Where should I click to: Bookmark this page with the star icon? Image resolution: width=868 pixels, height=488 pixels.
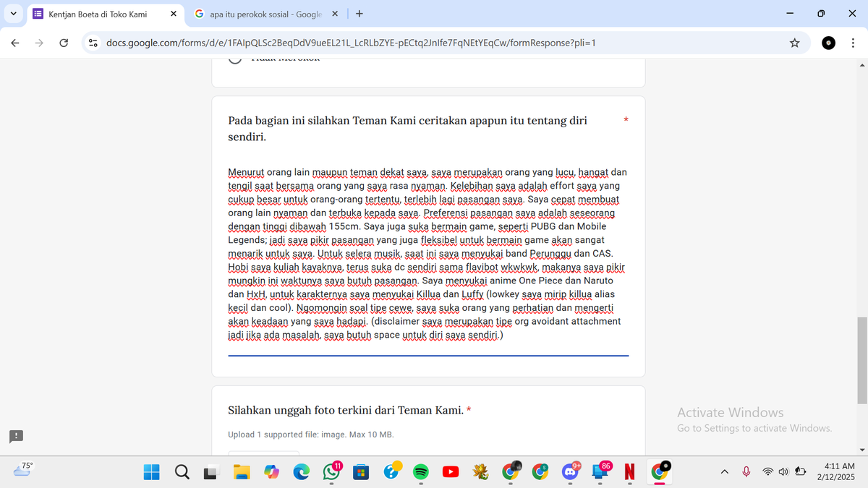(x=794, y=43)
